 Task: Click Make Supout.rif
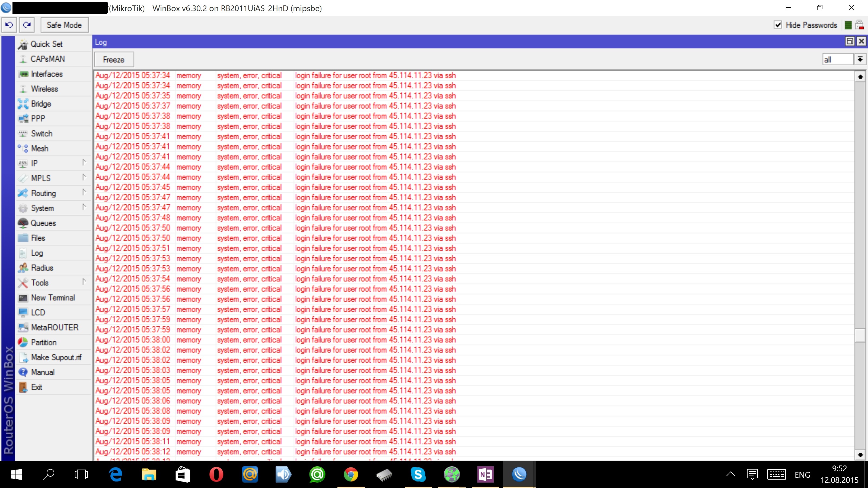[56, 357]
